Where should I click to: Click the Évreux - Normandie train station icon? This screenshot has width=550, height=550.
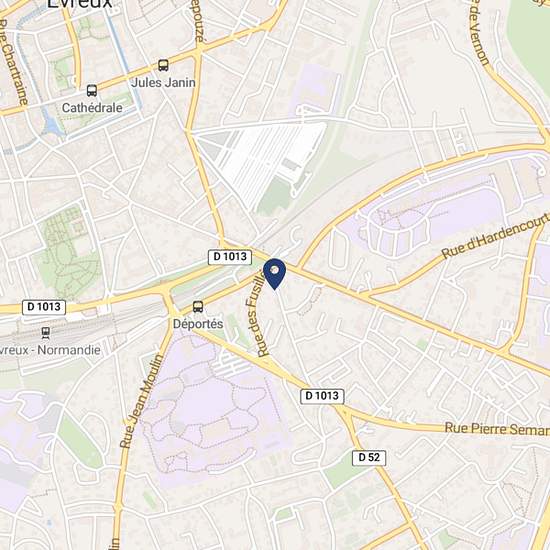tap(46, 333)
